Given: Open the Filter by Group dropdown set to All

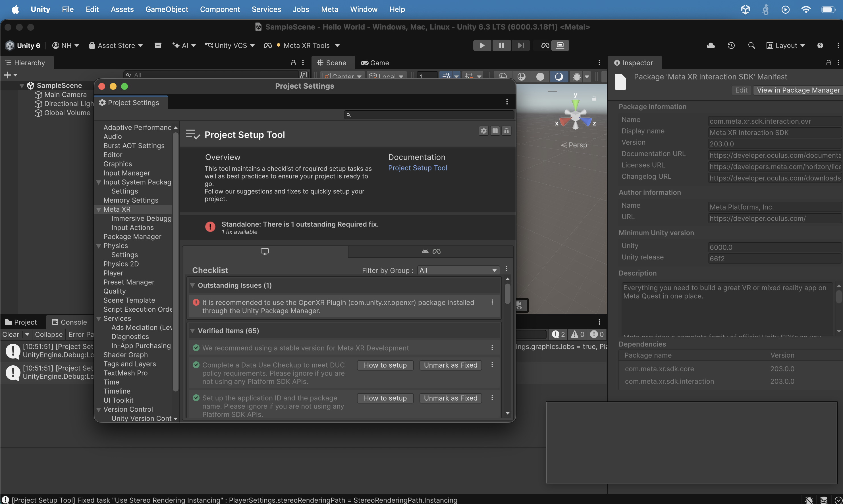Looking at the screenshot, I should point(458,270).
